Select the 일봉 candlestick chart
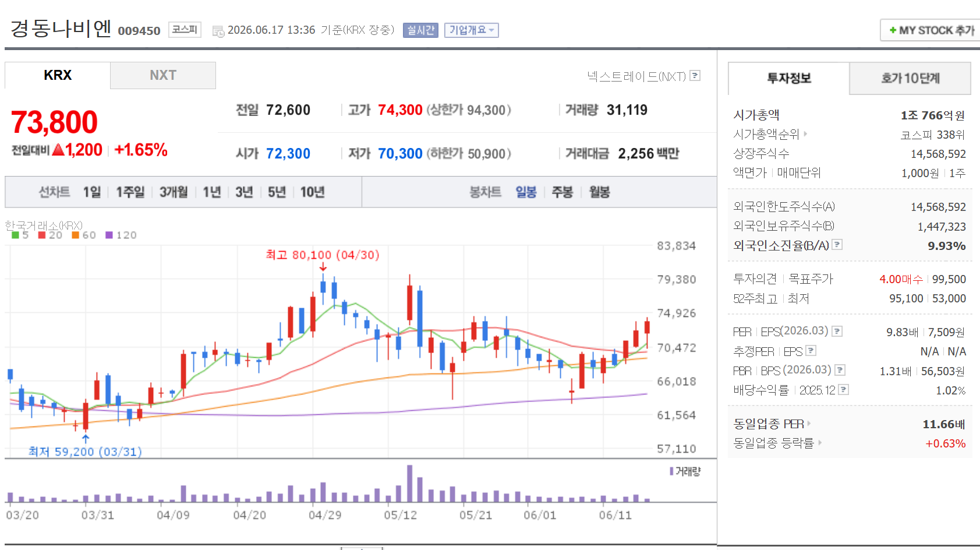The width and height of the screenshot is (980, 550). click(x=526, y=192)
